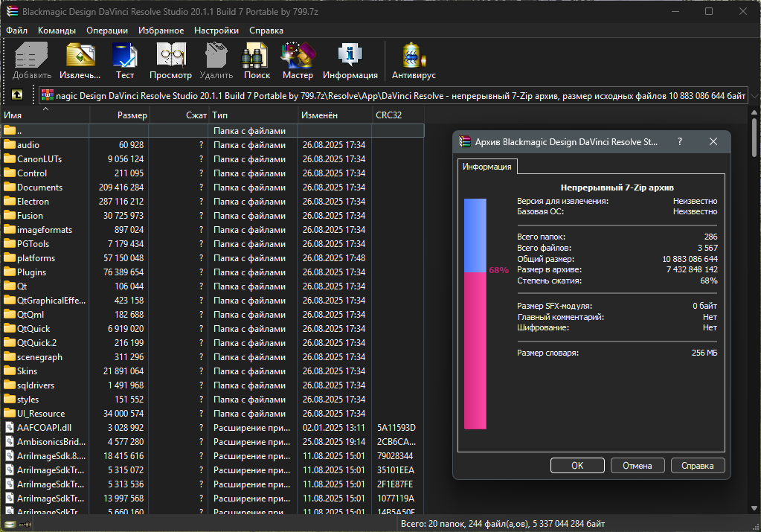The image size is (761, 532).
Task: Select the imageformats folder row
Action: click(213, 230)
